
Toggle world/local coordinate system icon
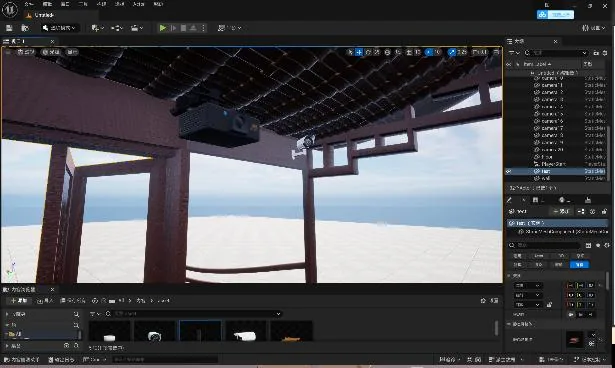pos(388,52)
